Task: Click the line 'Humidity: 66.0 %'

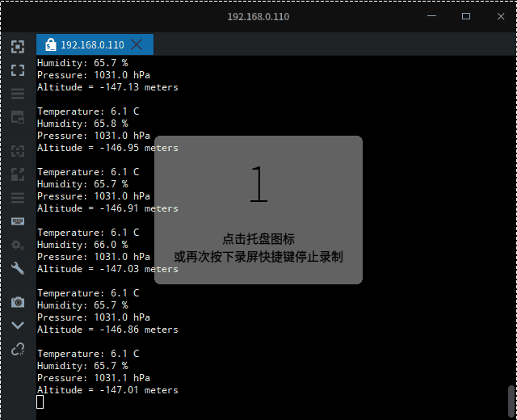Action: [82, 245]
